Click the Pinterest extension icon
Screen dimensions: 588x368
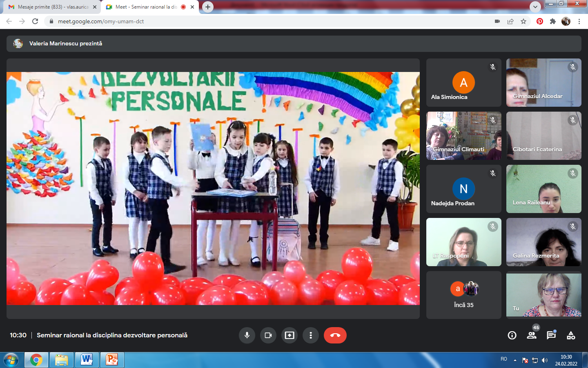[x=540, y=21]
